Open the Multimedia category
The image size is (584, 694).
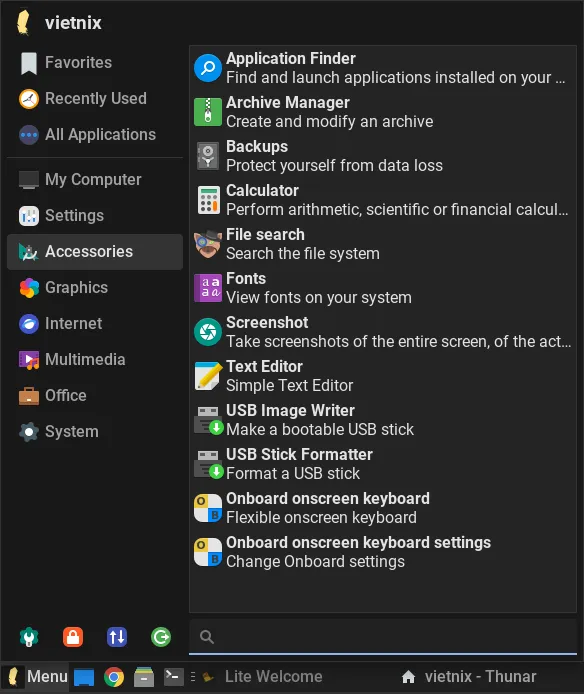coord(95,359)
